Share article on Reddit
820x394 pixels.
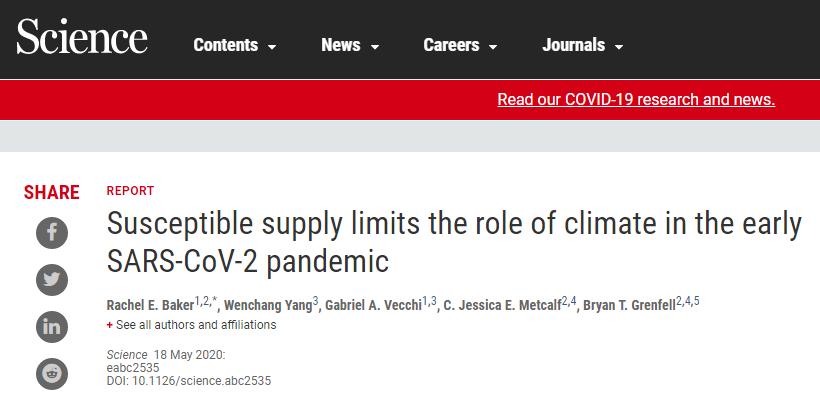pyautogui.click(x=52, y=374)
